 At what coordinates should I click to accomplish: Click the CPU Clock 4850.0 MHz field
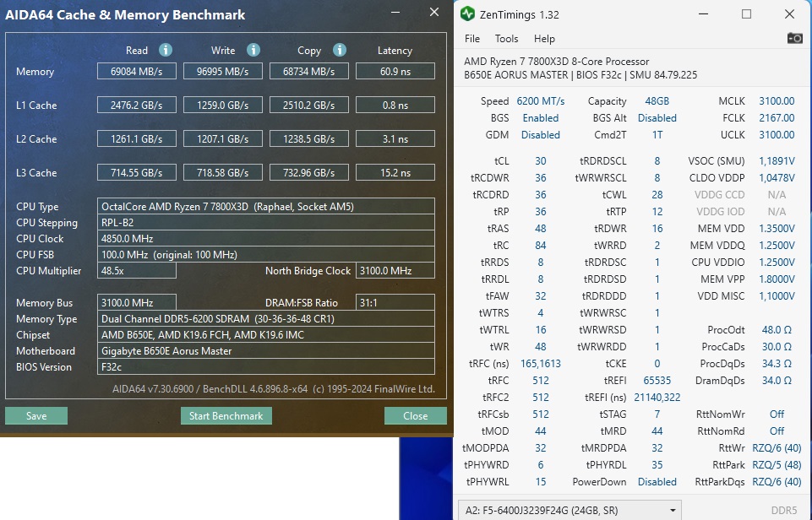click(265, 239)
